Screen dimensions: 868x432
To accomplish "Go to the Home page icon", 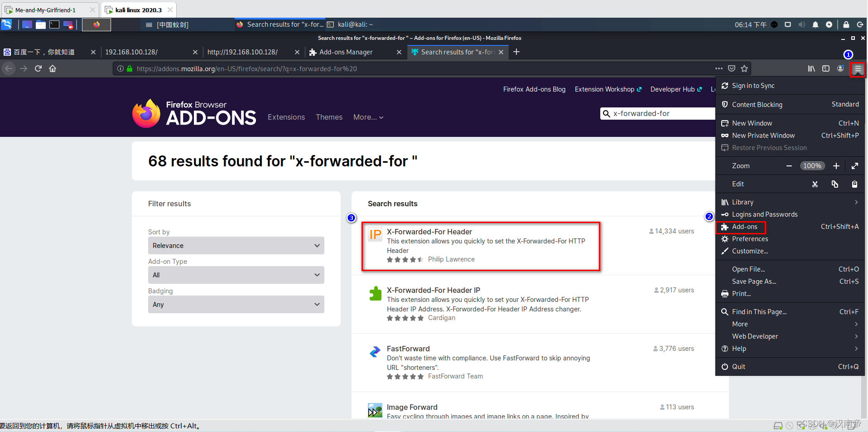I will [x=53, y=68].
